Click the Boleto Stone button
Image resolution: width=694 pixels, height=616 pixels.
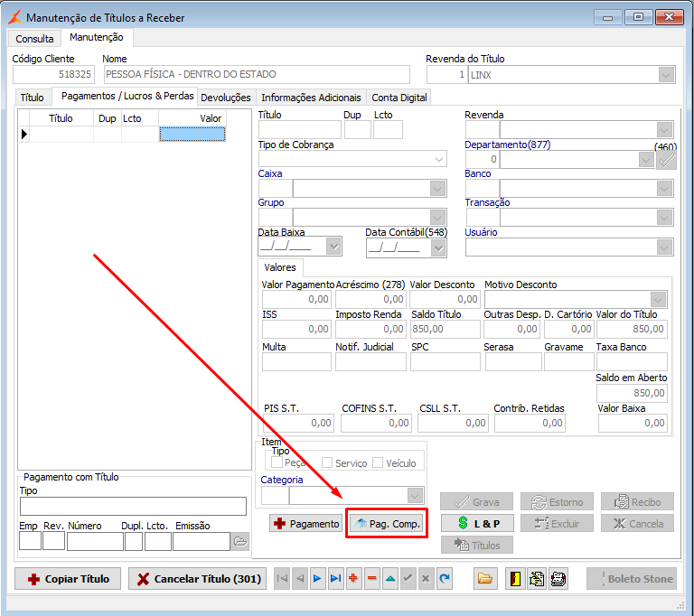[x=632, y=578]
